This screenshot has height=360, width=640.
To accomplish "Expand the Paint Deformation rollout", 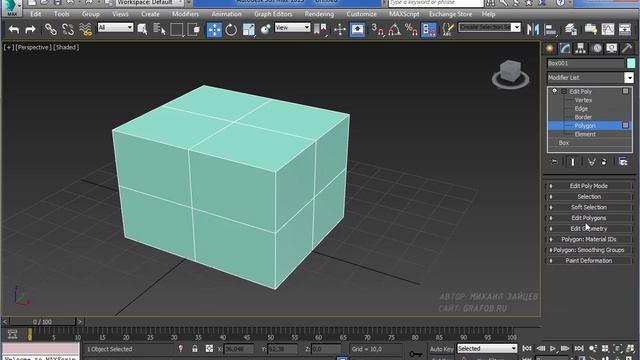I will 589,260.
